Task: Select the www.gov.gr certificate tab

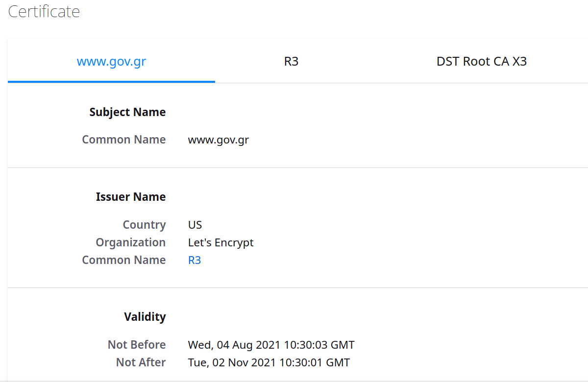Action: coord(111,62)
